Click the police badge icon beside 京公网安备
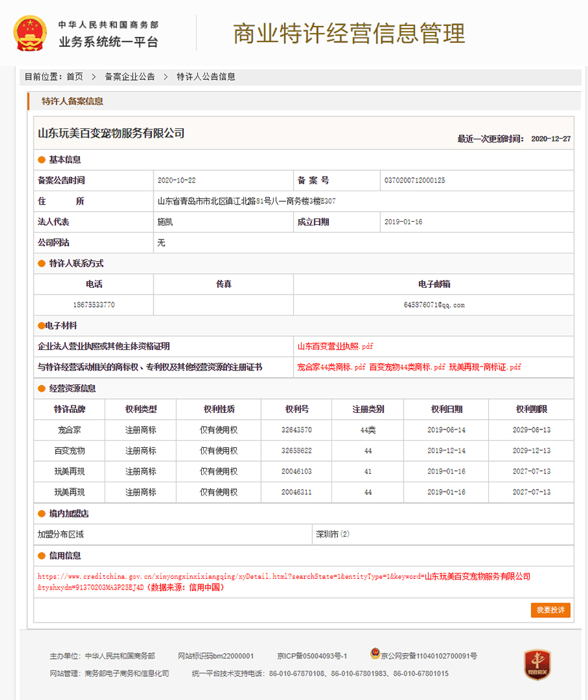Viewport: 588px width, 700px height. (x=375, y=654)
